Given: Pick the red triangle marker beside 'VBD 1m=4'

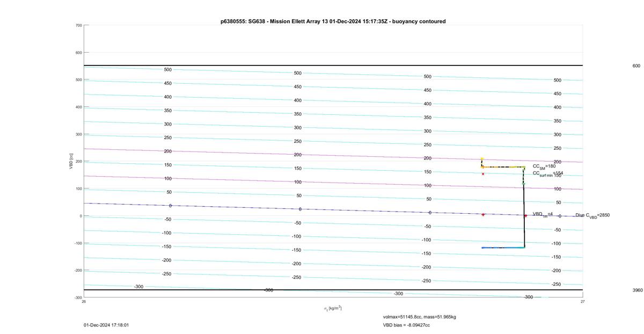Looking at the screenshot, I should coord(525,216).
